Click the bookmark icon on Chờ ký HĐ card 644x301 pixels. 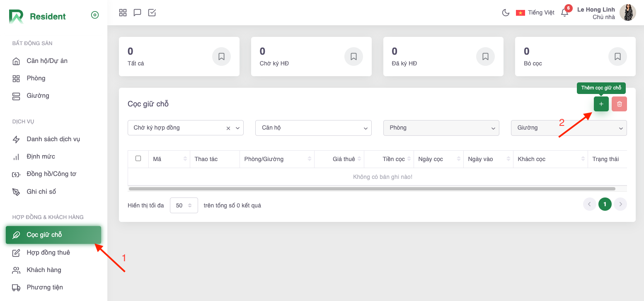pos(353,57)
